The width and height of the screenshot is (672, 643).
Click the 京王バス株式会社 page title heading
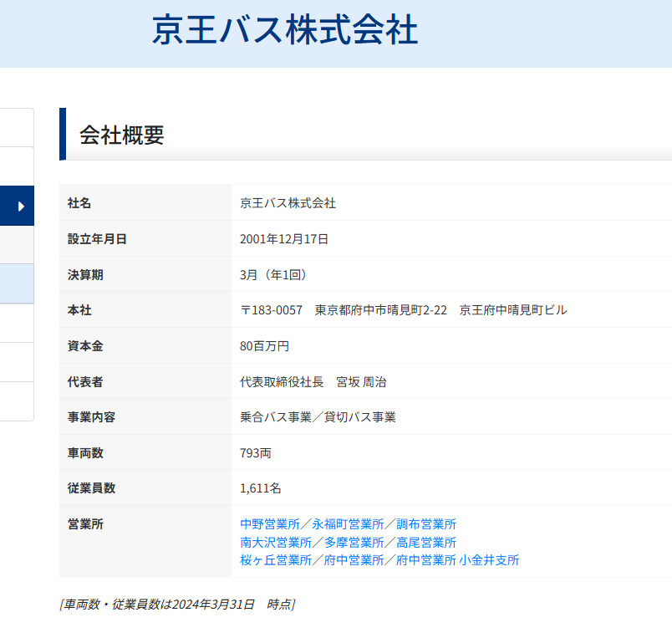pos(285,29)
